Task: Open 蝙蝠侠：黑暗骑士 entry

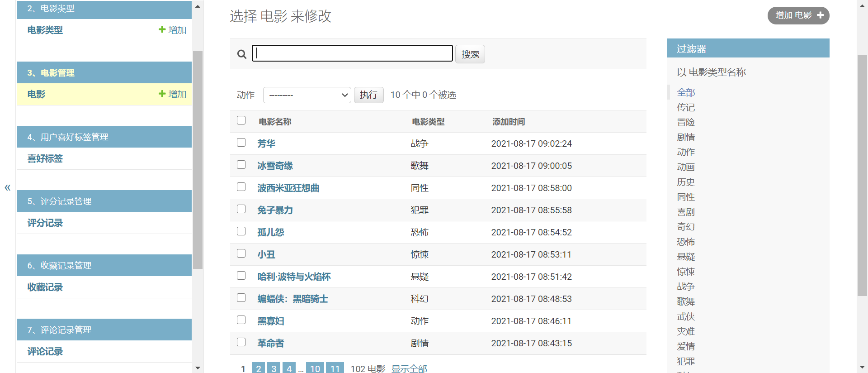Action: 292,299
